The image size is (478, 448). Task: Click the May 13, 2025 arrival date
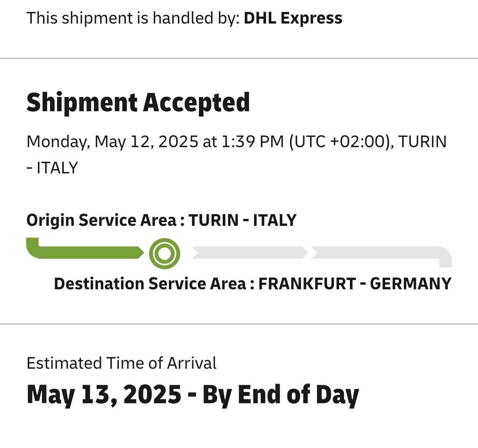pyautogui.click(x=104, y=394)
